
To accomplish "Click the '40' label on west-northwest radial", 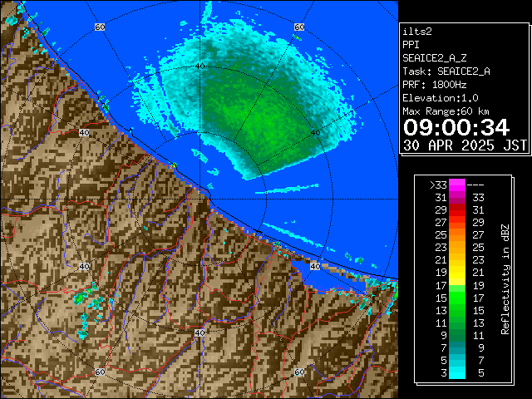I will click(84, 132).
